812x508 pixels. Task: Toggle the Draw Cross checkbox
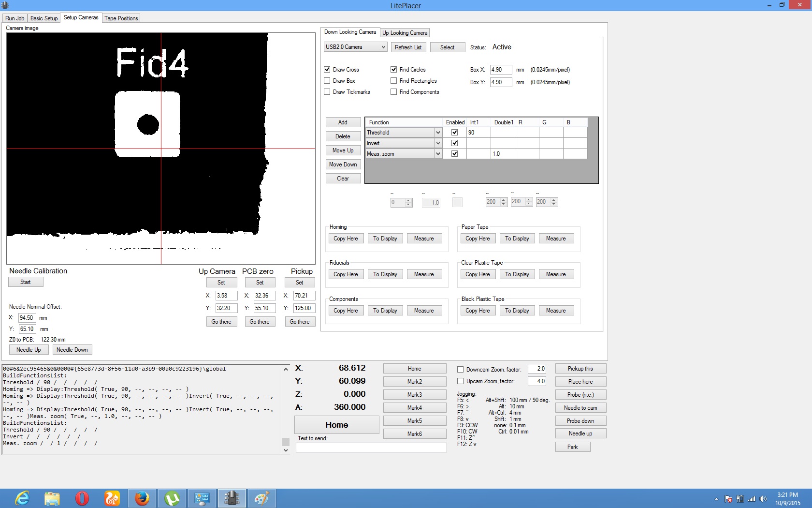pos(327,70)
